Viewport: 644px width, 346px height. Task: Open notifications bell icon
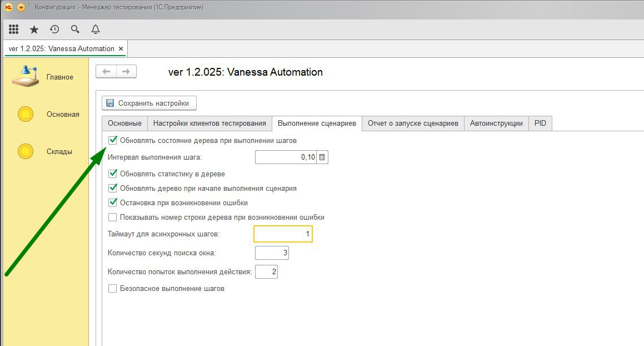click(95, 29)
